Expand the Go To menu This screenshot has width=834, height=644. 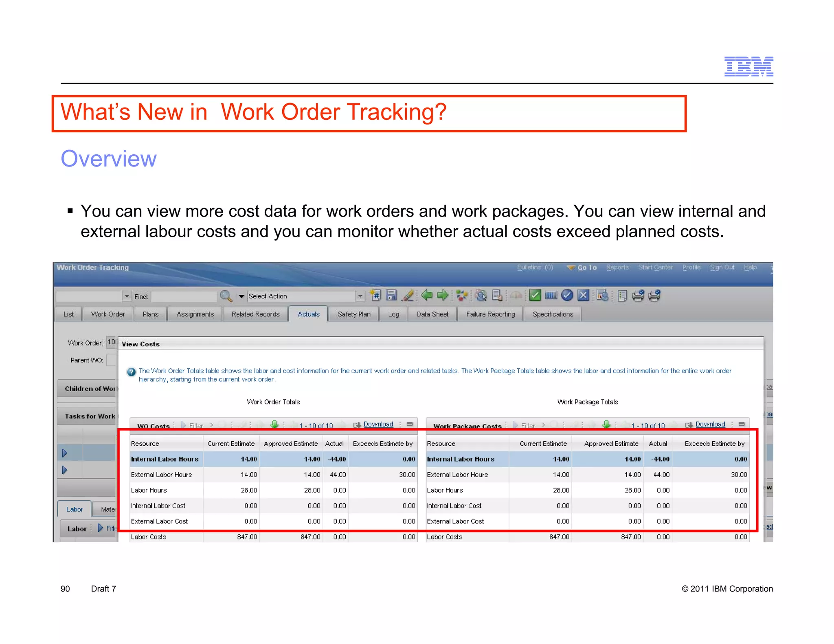[x=582, y=267]
